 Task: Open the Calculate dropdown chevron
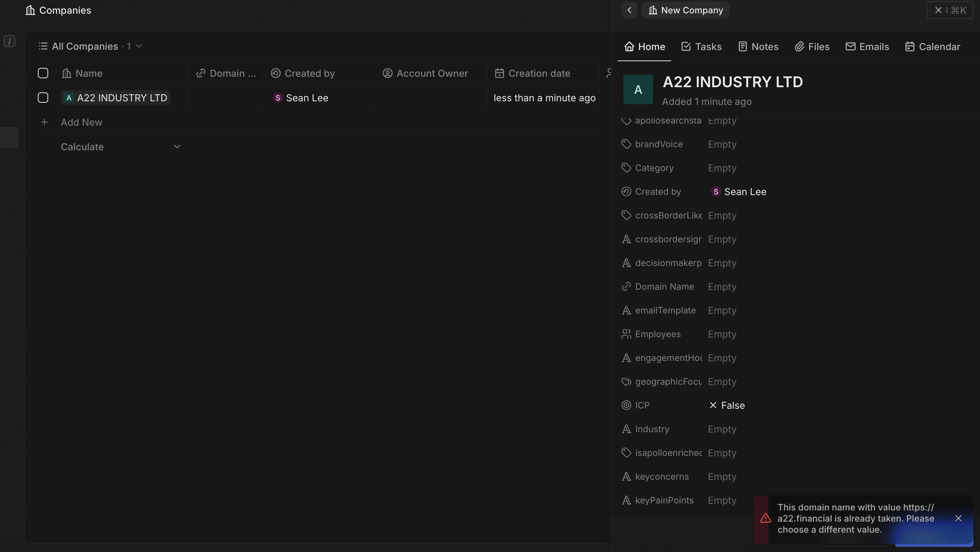pyautogui.click(x=177, y=147)
